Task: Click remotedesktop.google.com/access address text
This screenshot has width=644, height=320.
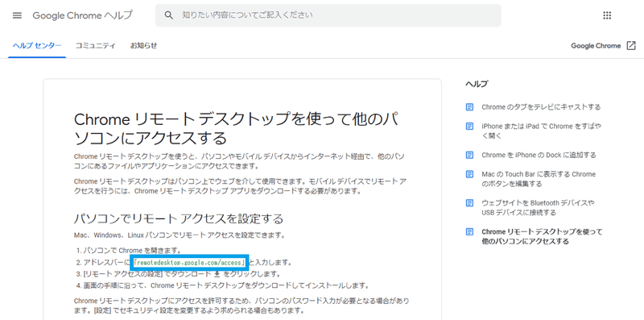Action: click(x=189, y=263)
